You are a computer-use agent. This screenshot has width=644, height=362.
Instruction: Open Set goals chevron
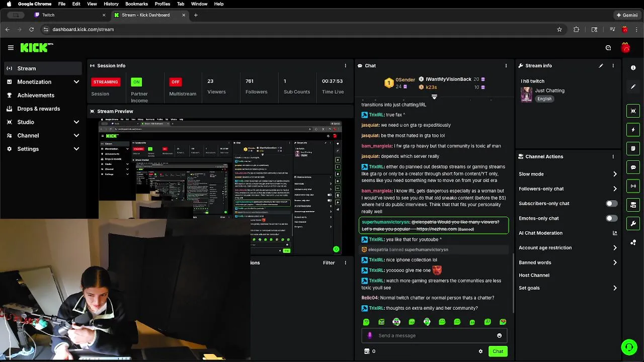(x=615, y=288)
